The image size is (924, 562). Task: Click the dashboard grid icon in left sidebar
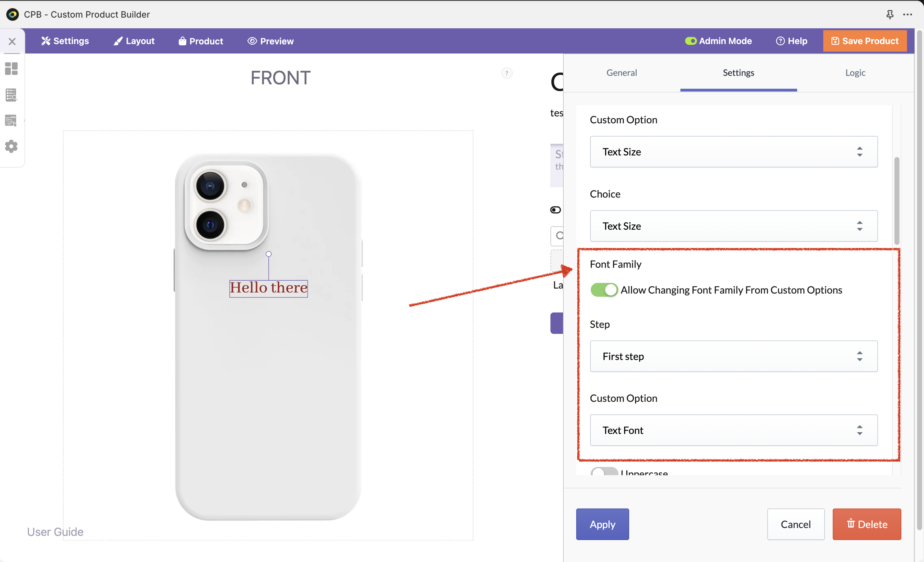click(x=11, y=69)
